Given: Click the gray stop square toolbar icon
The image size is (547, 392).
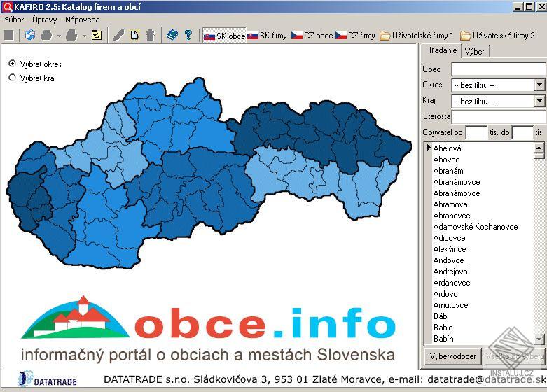Looking at the screenshot, I should (8, 35).
